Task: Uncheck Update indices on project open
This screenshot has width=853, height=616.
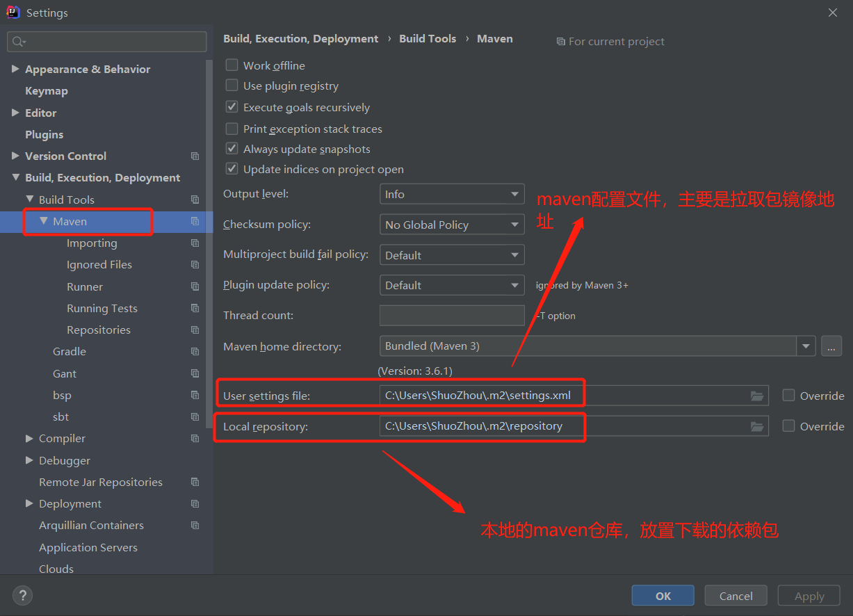Action: click(231, 169)
